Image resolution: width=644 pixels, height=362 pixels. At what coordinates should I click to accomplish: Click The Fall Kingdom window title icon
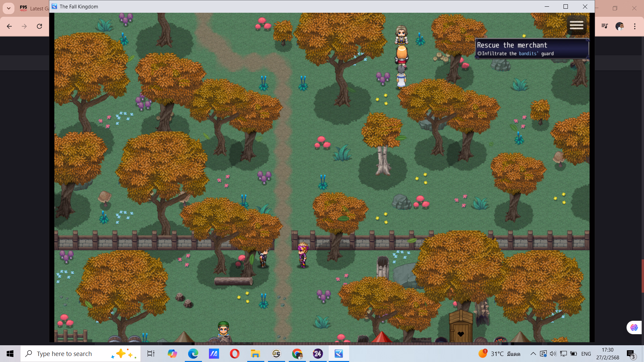[54, 6]
